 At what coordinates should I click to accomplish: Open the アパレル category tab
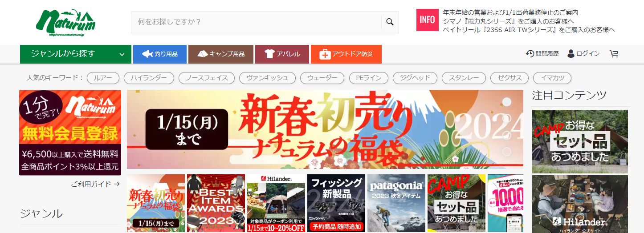click(x=282, y=54)
